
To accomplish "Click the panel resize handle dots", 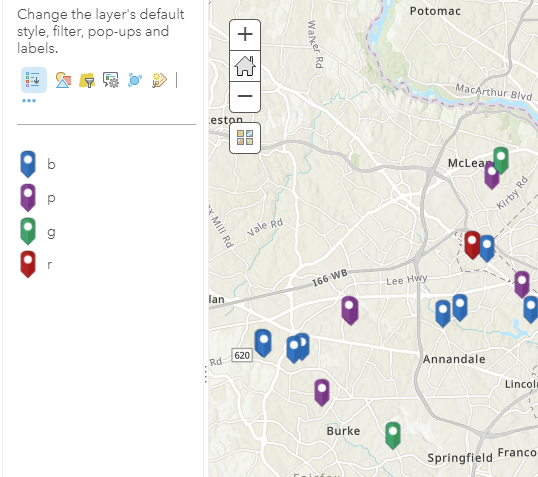I will click(x=206, y=374).
